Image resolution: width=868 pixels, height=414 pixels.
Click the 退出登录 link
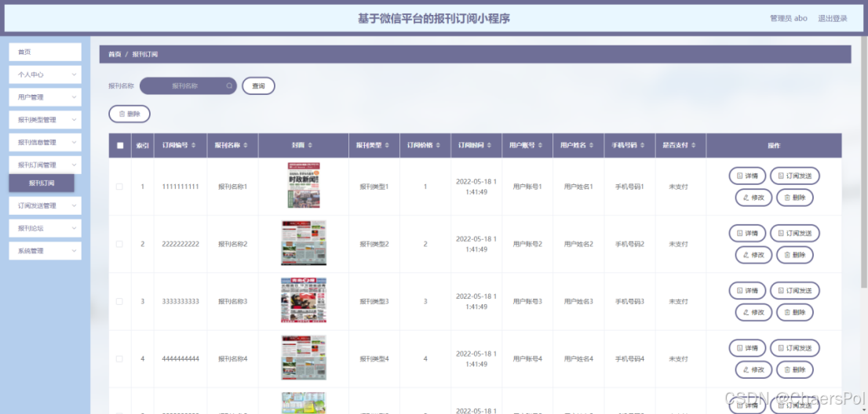coord(833,18)
